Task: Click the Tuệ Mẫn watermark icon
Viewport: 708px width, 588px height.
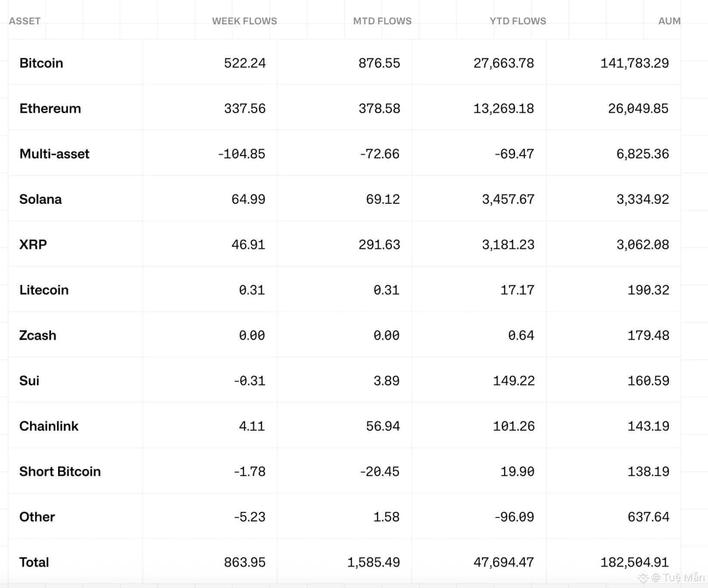Action: point(643,578)
